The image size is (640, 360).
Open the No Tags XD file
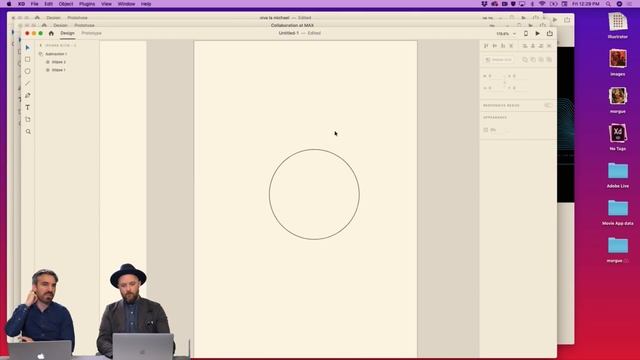click(x=618, y=137)
